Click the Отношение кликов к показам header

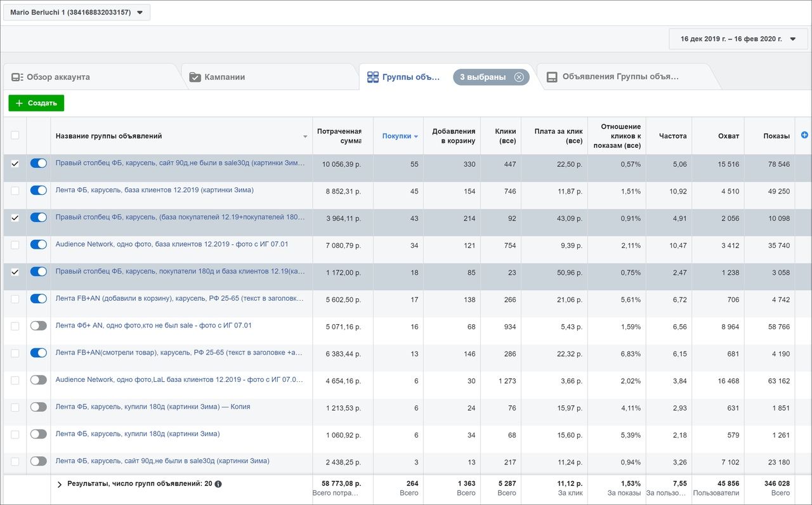pyautogui.click(x=617, y=136)
